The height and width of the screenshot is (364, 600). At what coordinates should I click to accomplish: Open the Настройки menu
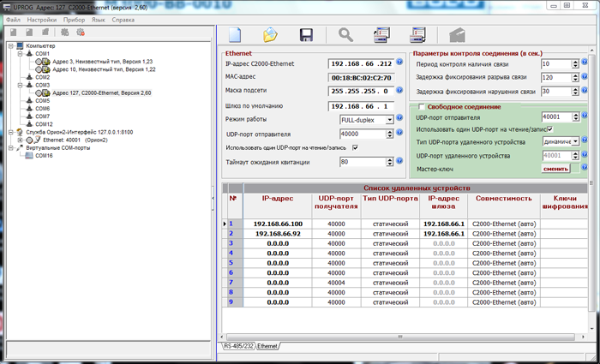[42, 18]
